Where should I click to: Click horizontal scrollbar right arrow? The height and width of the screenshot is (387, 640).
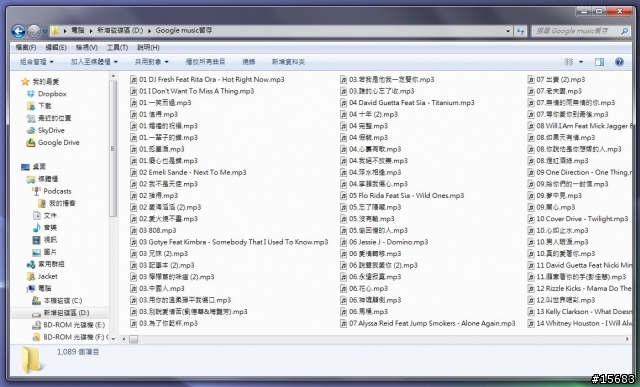(x=627, y=339)
